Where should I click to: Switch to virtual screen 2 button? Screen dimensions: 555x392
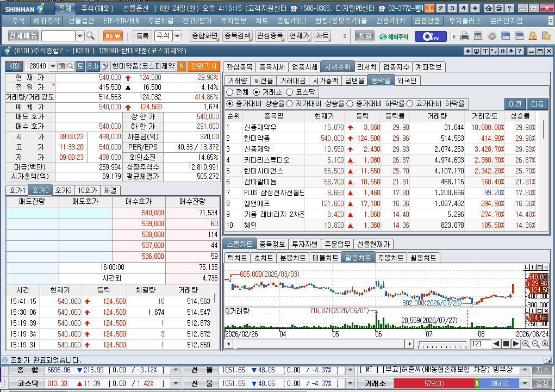(441, 8)
